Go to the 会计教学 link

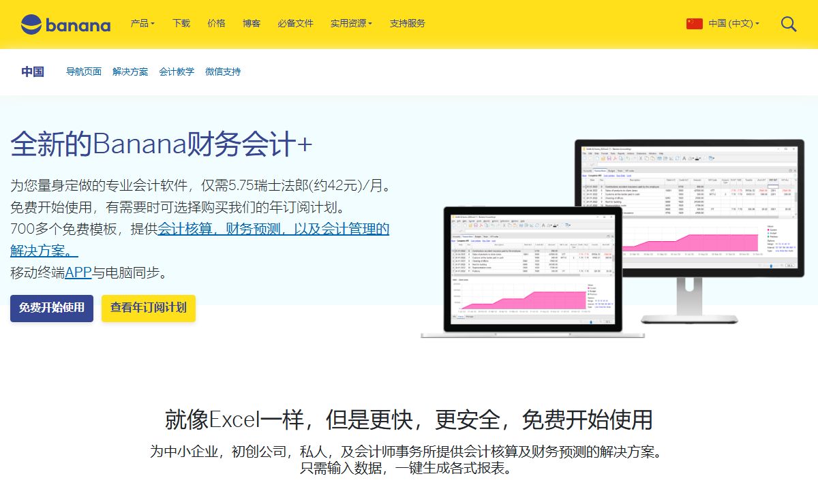(x=177, y=72)
